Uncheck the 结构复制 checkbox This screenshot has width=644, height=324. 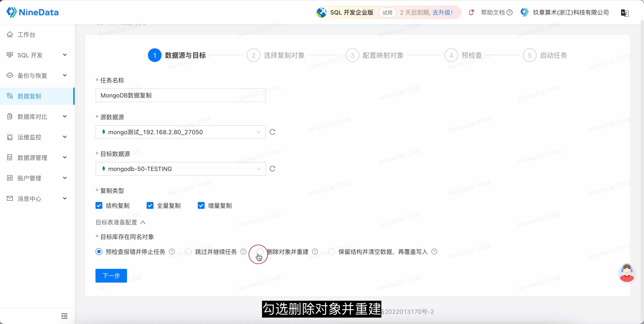click(x=99, y=206)
